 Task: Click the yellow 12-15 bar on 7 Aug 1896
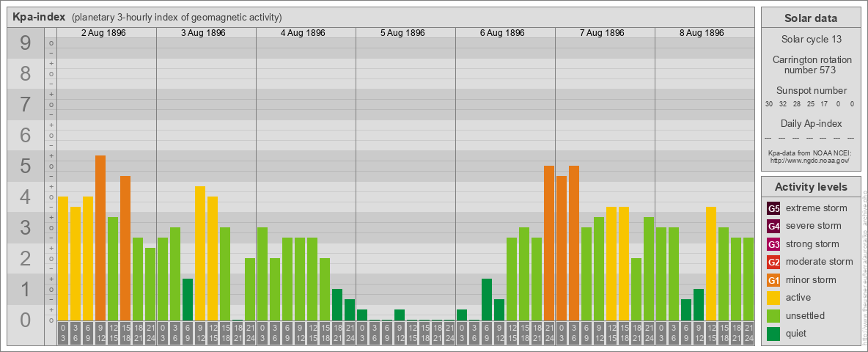click(x=611, y=263)
